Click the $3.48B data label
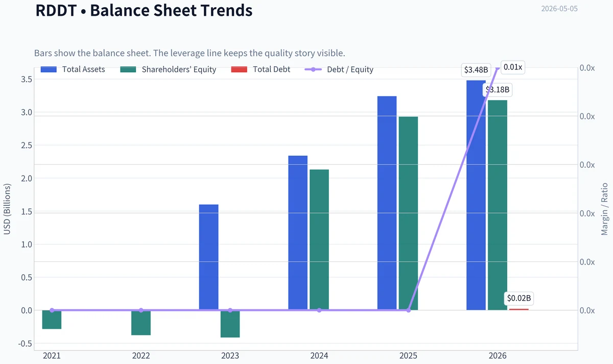Screen dimensions: 613x364 (476, 70)
